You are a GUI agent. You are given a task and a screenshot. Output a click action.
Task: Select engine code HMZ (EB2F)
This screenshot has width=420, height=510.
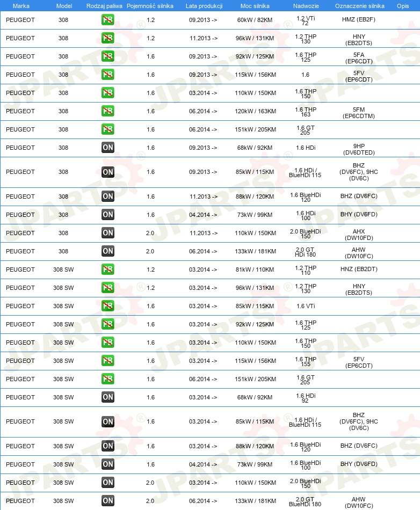coord(359,19)
